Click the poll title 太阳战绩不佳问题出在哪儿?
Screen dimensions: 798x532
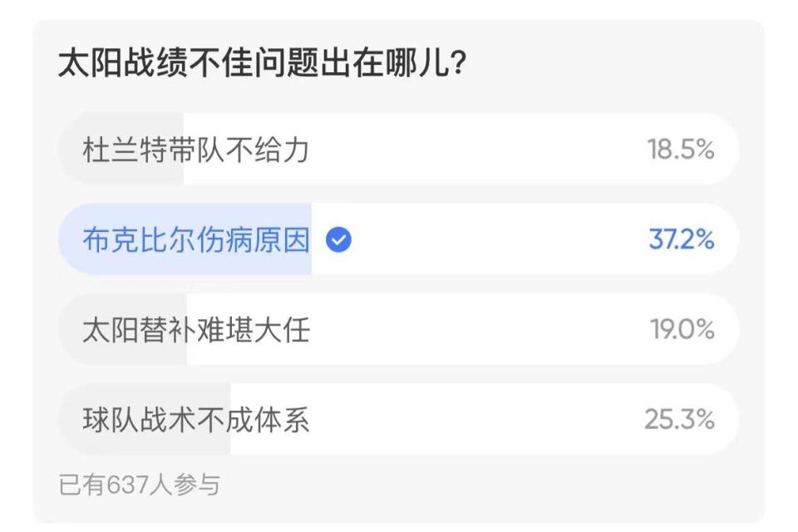coord(259,65)
